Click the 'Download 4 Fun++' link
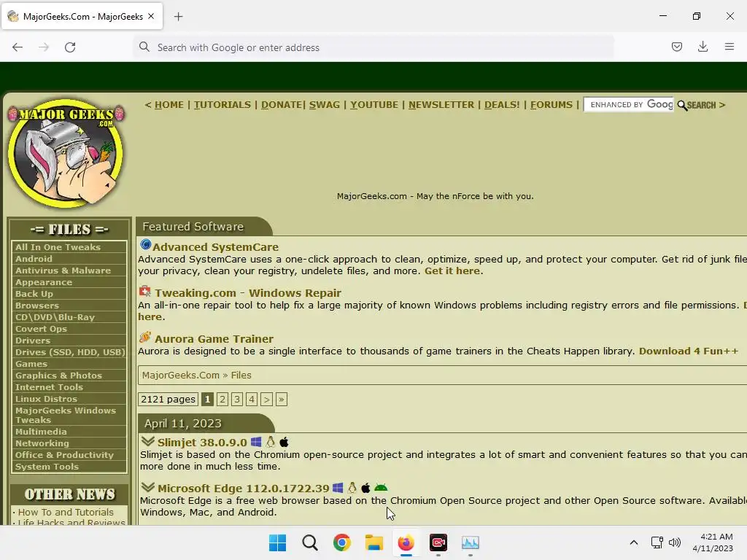 [x=689, y=351]
